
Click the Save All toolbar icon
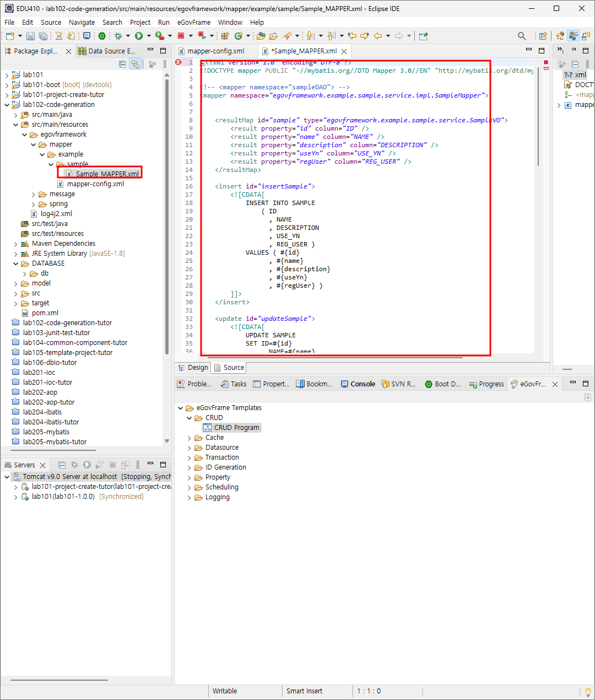[43, 36]
